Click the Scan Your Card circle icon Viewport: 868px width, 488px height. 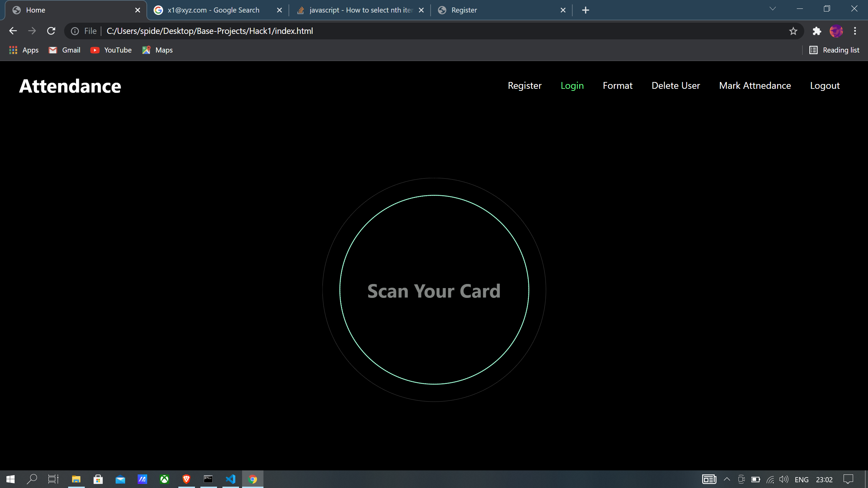(434, 290)
